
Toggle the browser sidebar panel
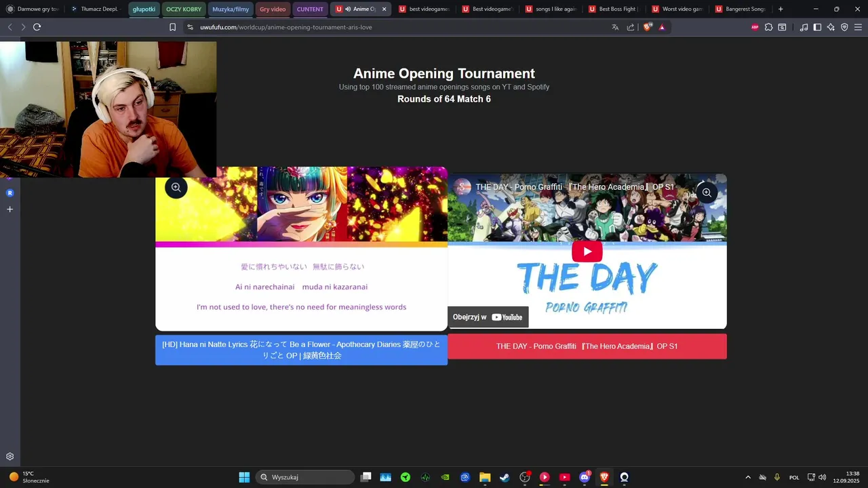(x=817, y=27)
